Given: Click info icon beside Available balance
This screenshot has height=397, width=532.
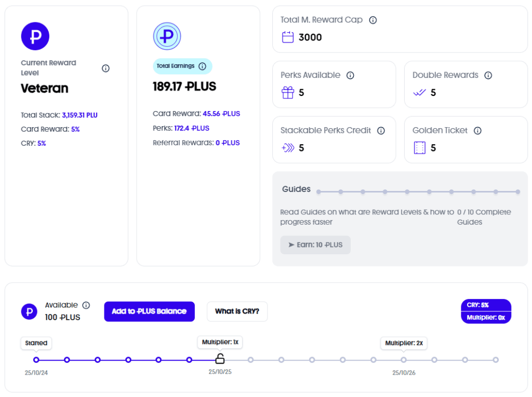Looking at the screenshot, I should click(86, 305).
